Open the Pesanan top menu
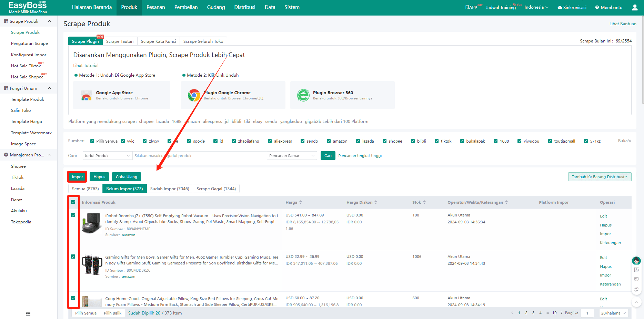This screenshot has height=319, width=644. [x=155, y=7]
